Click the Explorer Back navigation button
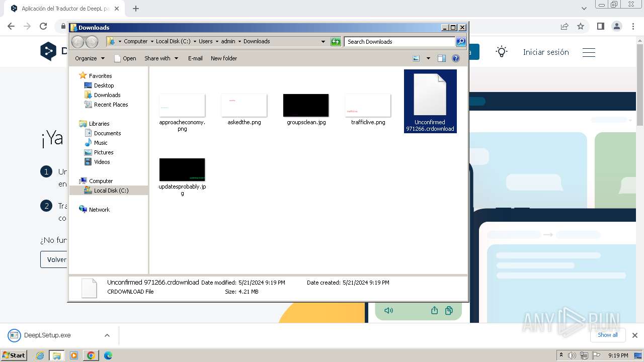Image resolution: width=644 pixels, height=362 pixels. click(x=77, y=42)
